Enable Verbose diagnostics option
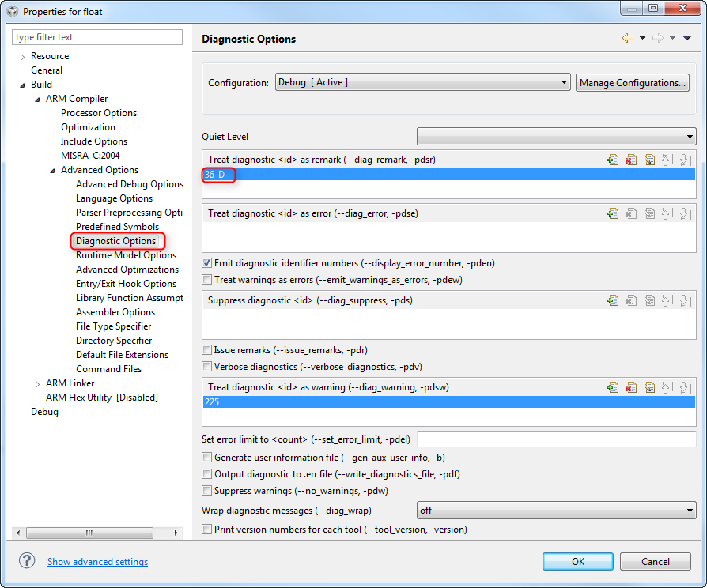Image resolution: width=707 pixels, height=588 pixels. coord(206,367)
